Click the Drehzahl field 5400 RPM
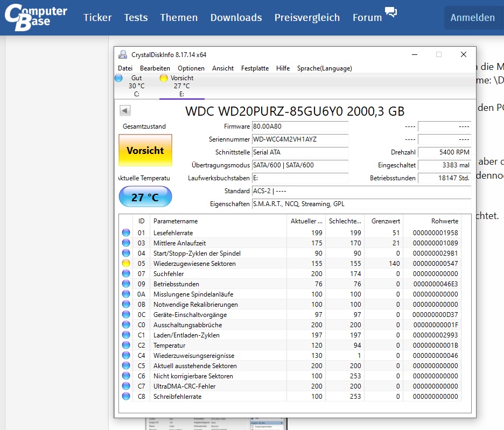This screenshot has height=430, width=504. tap(445, 152)
